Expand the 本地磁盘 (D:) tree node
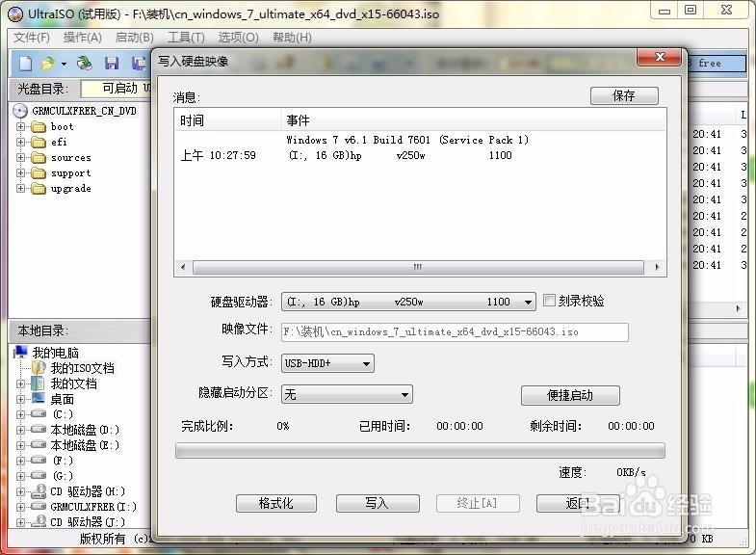This screenshot has height=555, width=756. [x=20, y=430]
